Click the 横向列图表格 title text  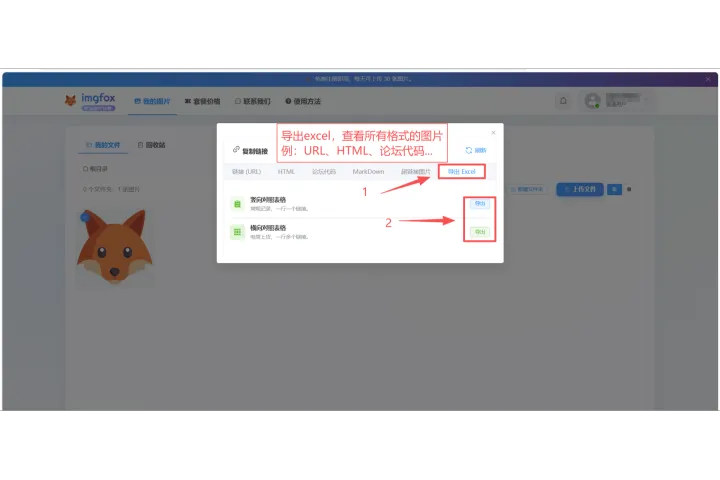click(268, 228)
